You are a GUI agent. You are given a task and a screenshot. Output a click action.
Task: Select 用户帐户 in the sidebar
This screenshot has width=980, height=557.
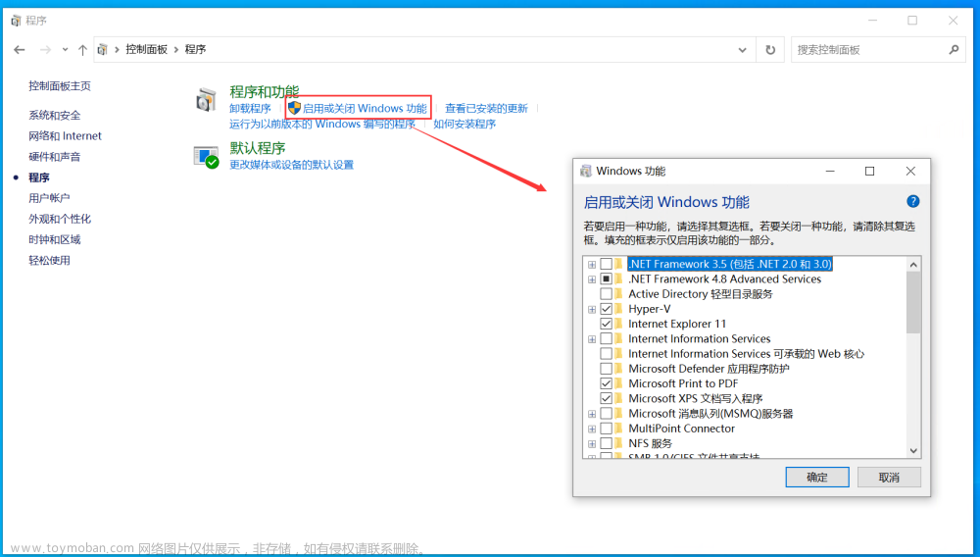click(x=49, y=197)
